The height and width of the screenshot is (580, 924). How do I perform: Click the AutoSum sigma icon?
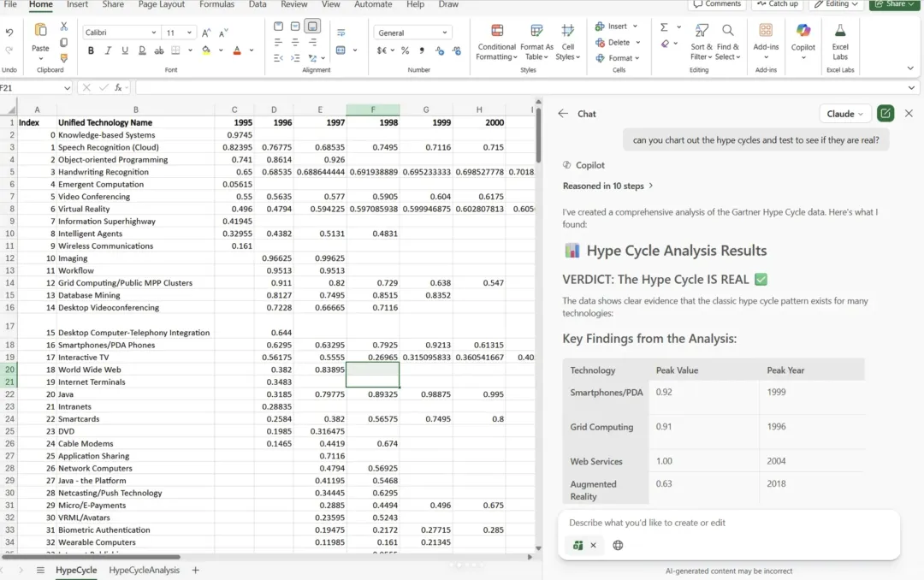tap(664, 27)
